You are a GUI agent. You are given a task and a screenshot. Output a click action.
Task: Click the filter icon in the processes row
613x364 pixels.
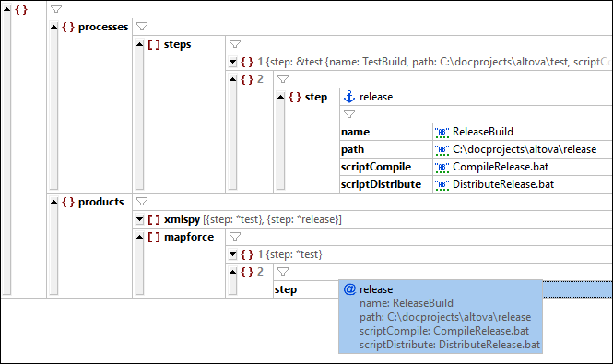coord(142,27)
